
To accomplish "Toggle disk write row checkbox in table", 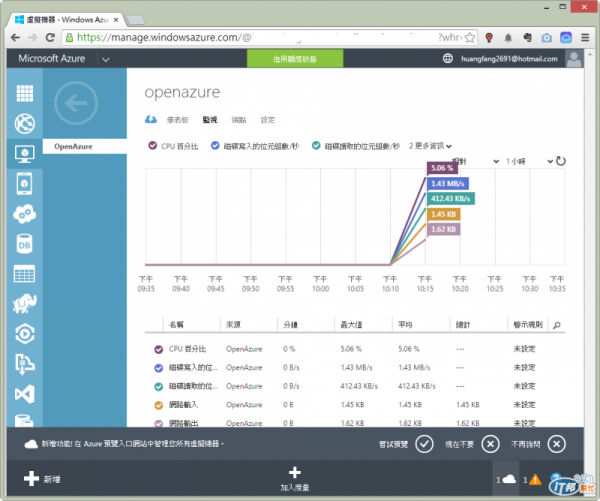I will click(x=158, y=368).
